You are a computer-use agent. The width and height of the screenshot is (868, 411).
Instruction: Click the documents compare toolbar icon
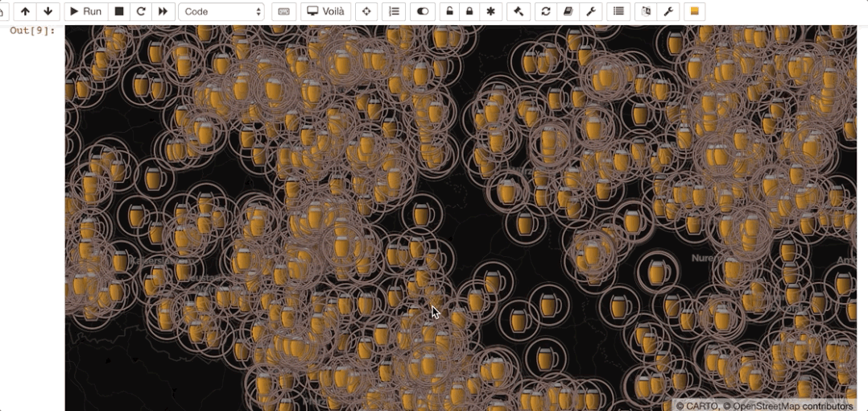coord(646,11)
